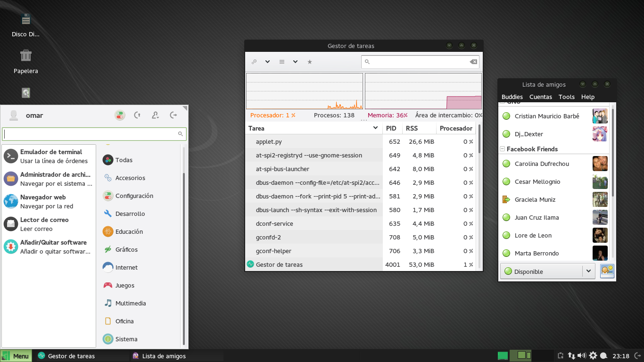Click the star icon in Gestor de tareas toolbar
The height and width of the screenshot is (362, 644).
point(310,62)
